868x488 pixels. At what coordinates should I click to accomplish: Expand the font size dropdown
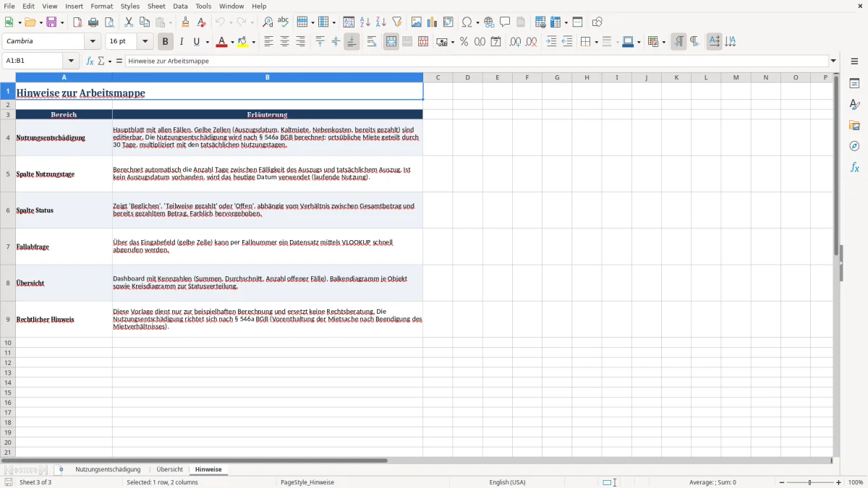pyautogui.click(x=145, y=42)
